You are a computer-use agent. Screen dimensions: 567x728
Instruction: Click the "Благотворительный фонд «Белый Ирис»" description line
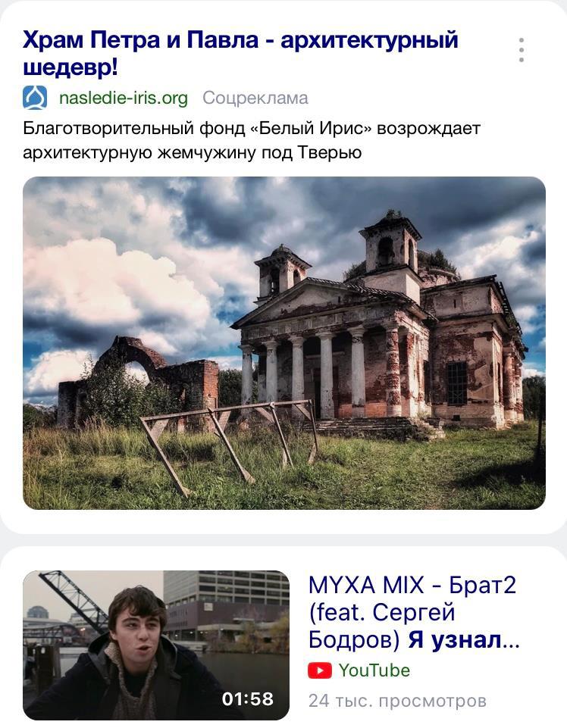pos(198,128)
